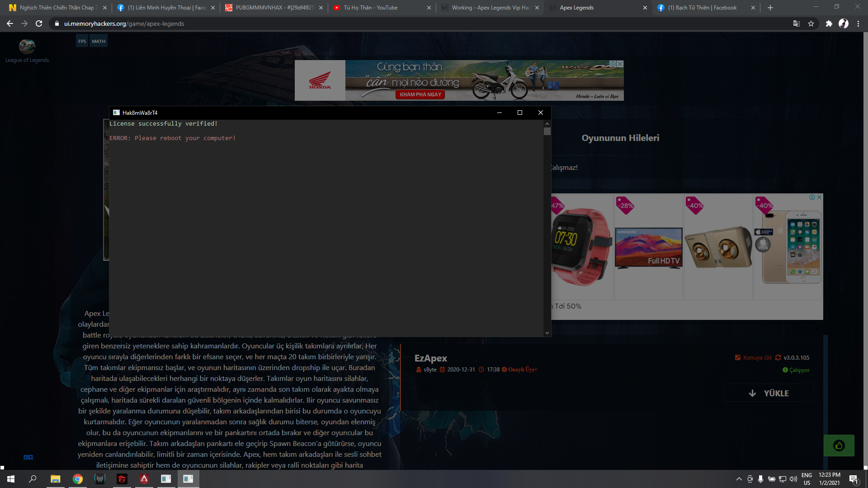Screen dimensions: 868x488
Task: Open the taskbar clock and date
Action: [830, 479]
